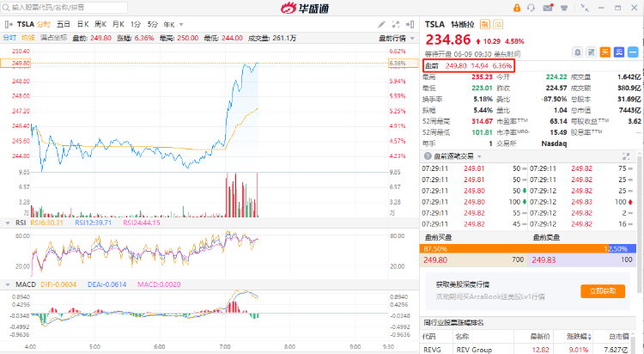The image size is (644, 354).
Task: Open the 盘前逐笔交易 dropdown arrow
Action: 479,156
